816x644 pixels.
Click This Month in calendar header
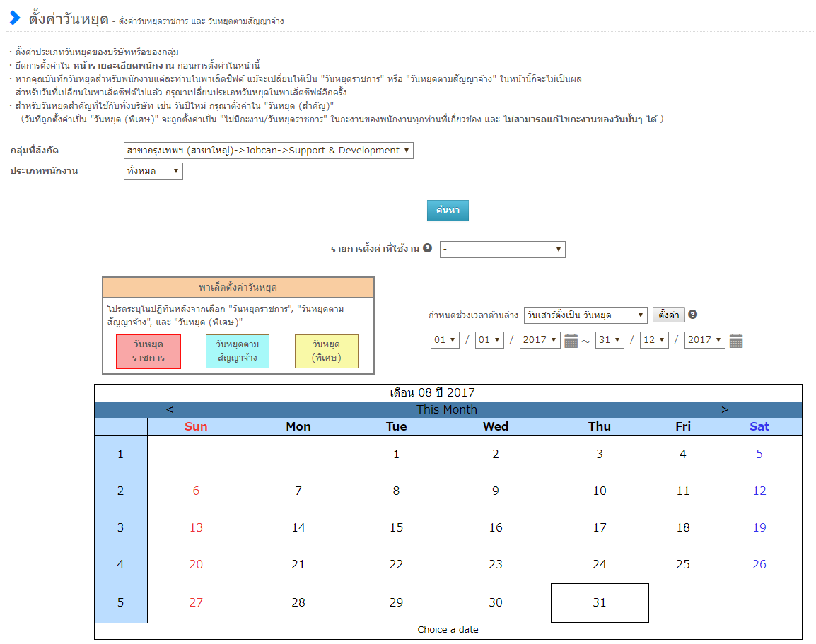[447, 409]
